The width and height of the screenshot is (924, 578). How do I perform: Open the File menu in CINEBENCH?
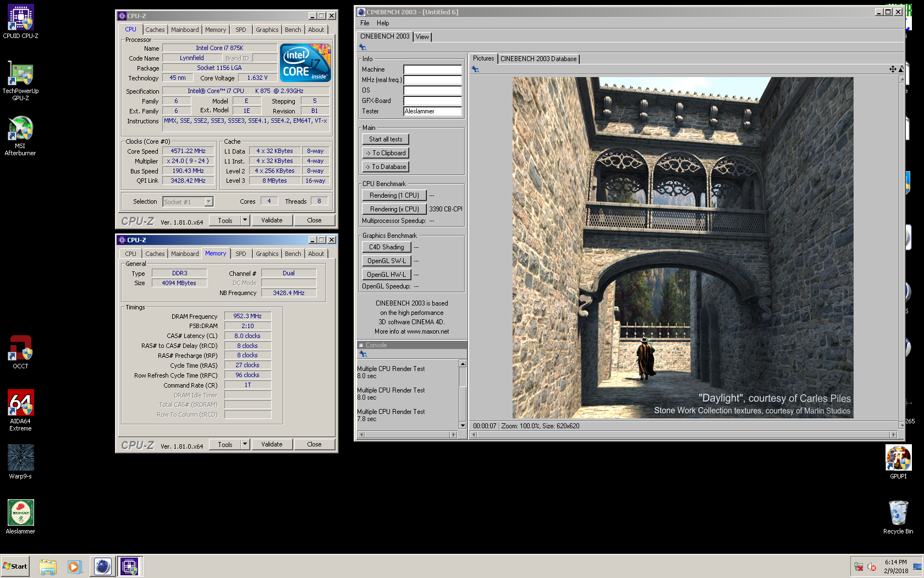365,23
